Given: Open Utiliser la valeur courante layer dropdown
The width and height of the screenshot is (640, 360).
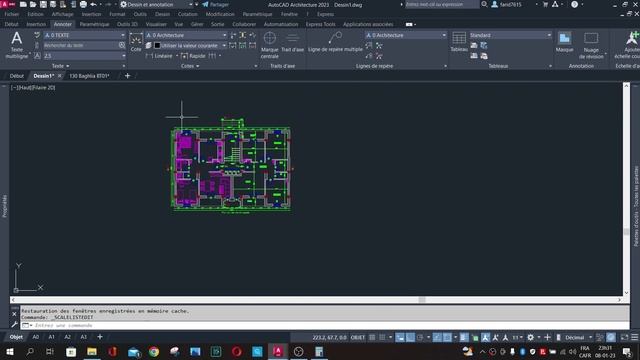Looking at the screenshot, I should [190, 45].
